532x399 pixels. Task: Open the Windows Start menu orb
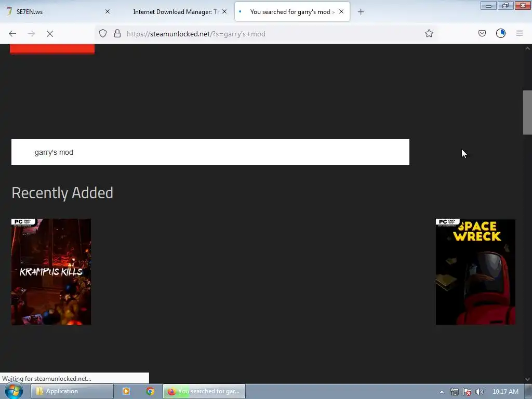(14, 391)
